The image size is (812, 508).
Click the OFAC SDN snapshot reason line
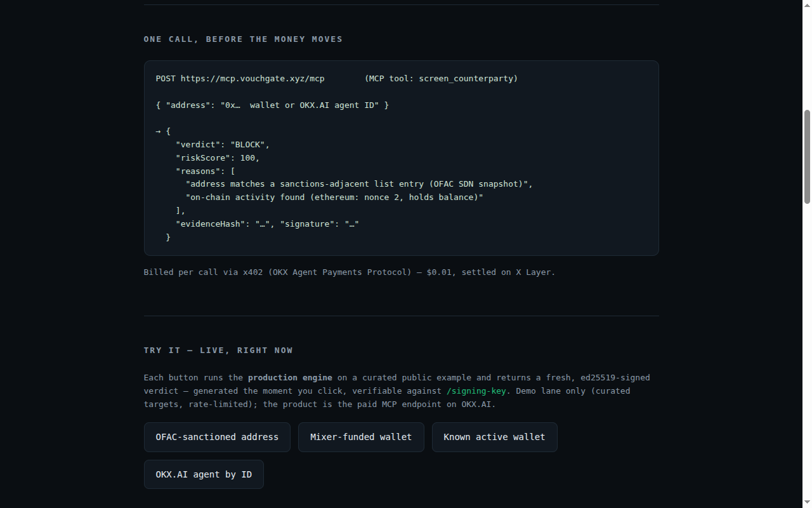tap(359, 184)
